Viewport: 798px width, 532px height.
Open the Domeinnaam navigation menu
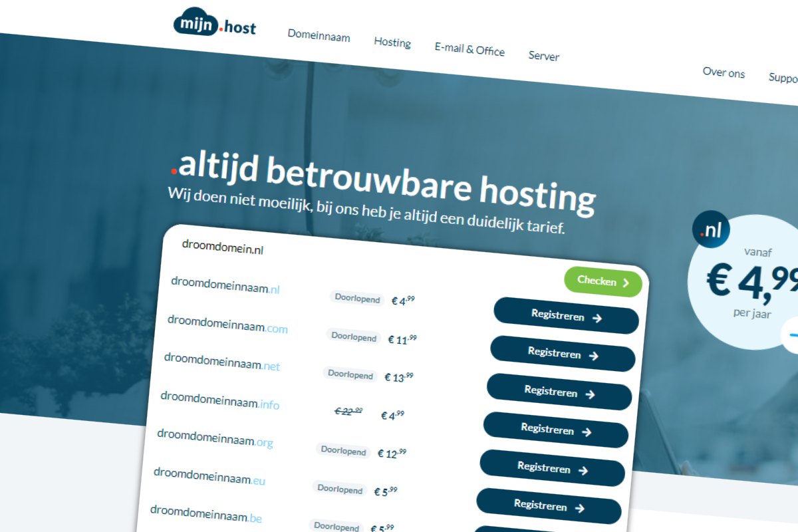[x=319, y=37]
